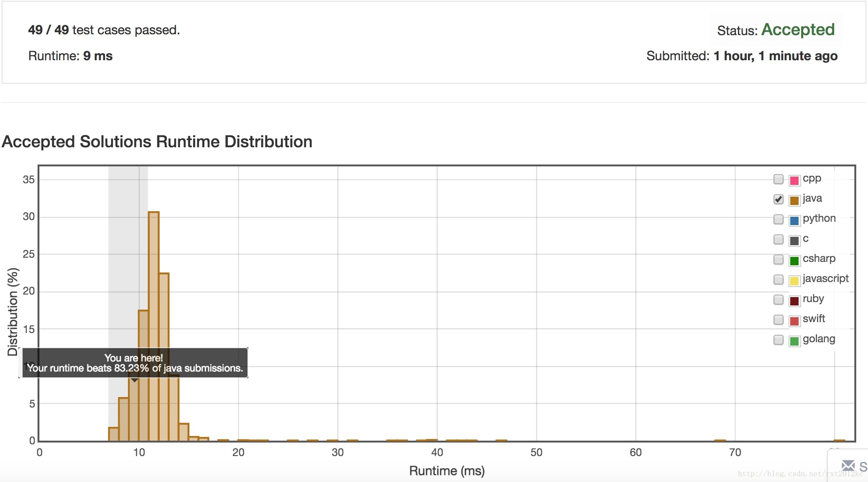
Task: Click the x-axis tick label 40
Action: [437, 452]
